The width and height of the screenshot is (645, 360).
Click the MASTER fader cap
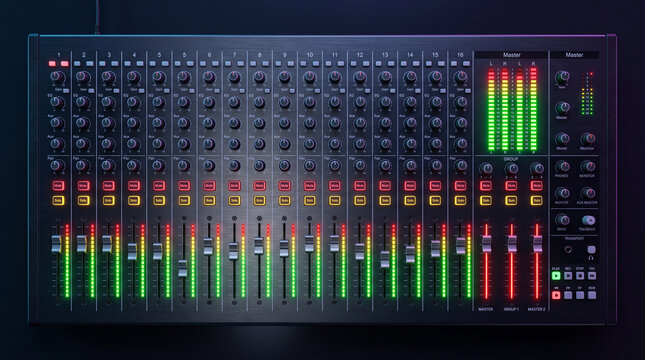(486, 244)
